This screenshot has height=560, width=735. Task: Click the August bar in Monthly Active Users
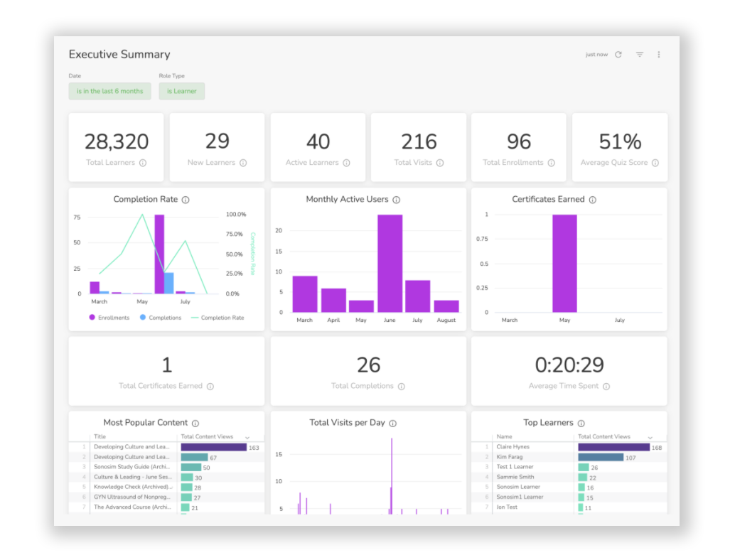pyautogui.click(x=446, y=306)
